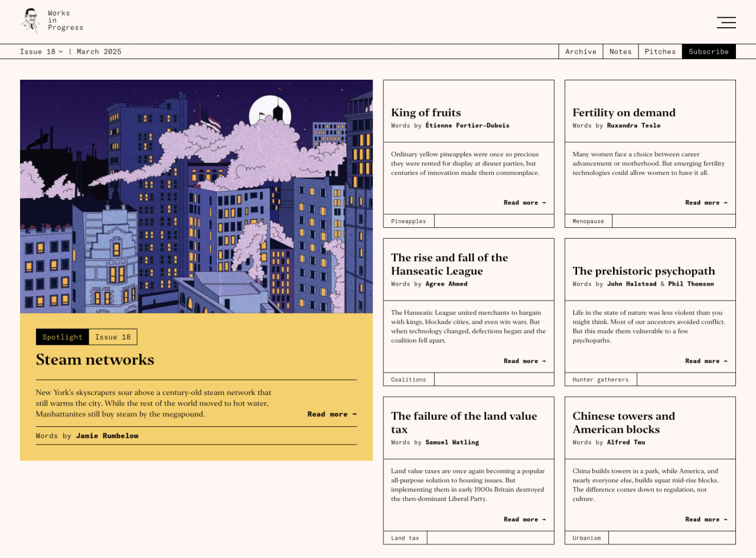Open the Steam networks spotlight article
Screen dimensions: 756x558
click(x=94, y=360)
